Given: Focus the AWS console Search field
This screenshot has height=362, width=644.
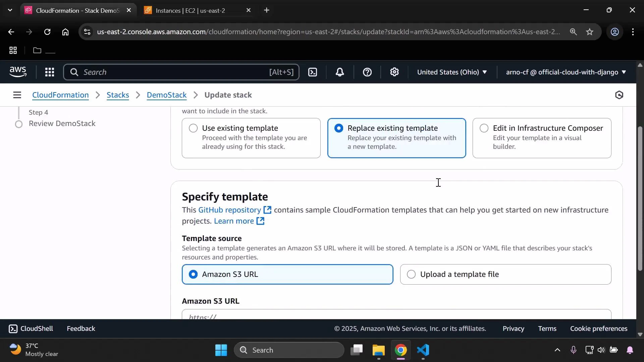Looking at the screenshot, I should 181,72.
